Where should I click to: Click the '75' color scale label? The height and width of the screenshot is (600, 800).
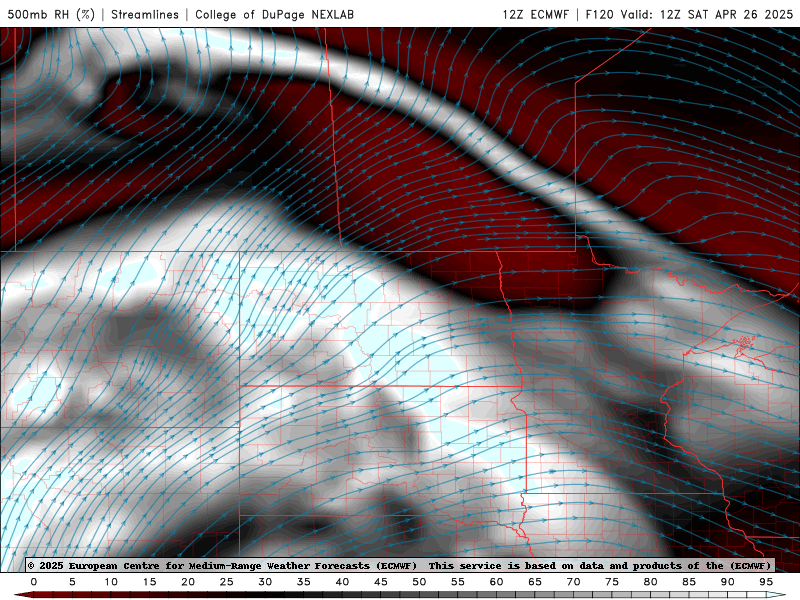(612, 582)
